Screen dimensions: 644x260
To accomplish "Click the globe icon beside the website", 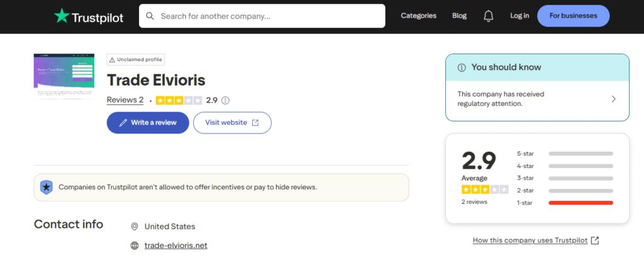I will click(x=134, y=246).
